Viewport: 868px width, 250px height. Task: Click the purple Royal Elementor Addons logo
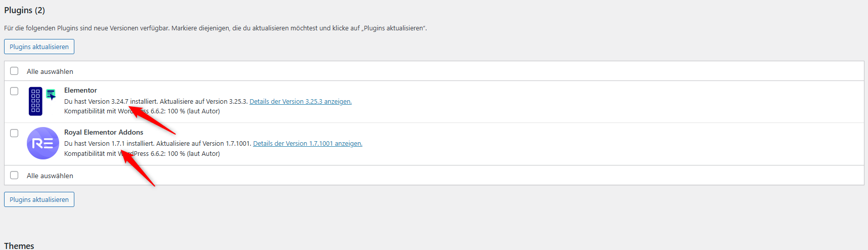(43, 143)
